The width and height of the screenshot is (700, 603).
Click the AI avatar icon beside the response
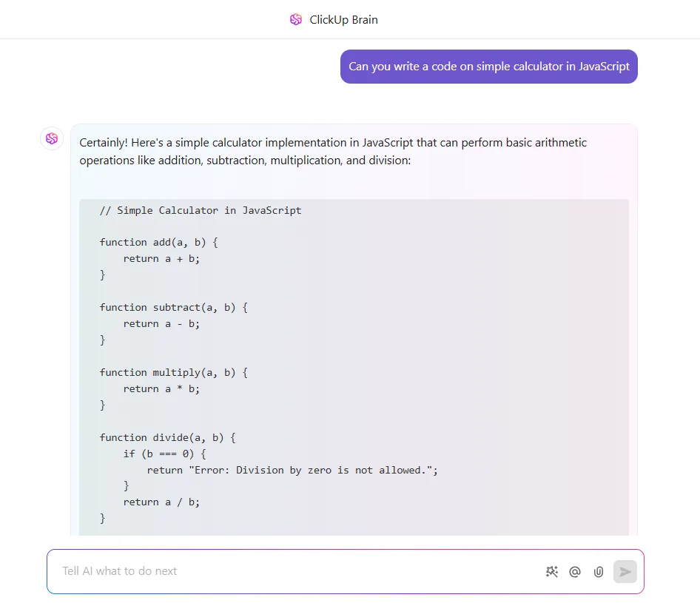click(52, 138)
